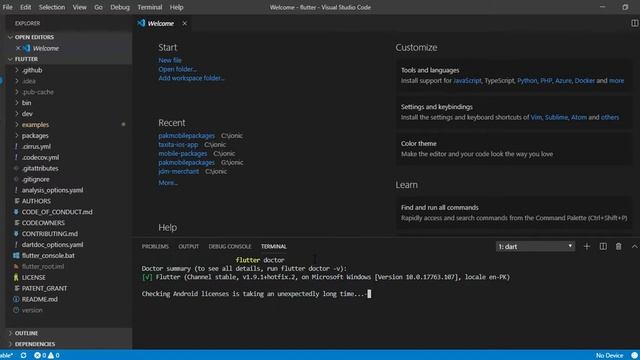Image resolution: width=640 pixels, height=360 pixels.
Task: Open Find and run all commands
Action: (x=513, y=213)
